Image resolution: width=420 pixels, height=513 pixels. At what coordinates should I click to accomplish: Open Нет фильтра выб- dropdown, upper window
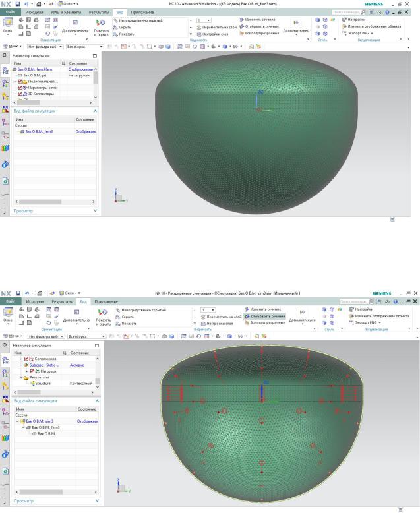point(45,47)
